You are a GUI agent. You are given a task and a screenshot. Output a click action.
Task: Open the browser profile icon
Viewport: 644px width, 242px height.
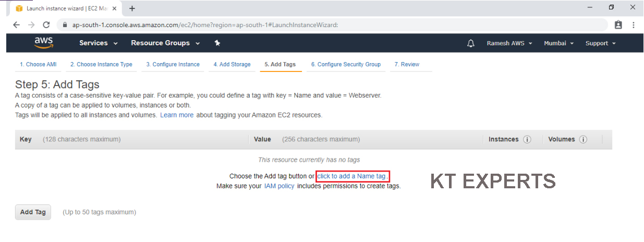(618, 25)
